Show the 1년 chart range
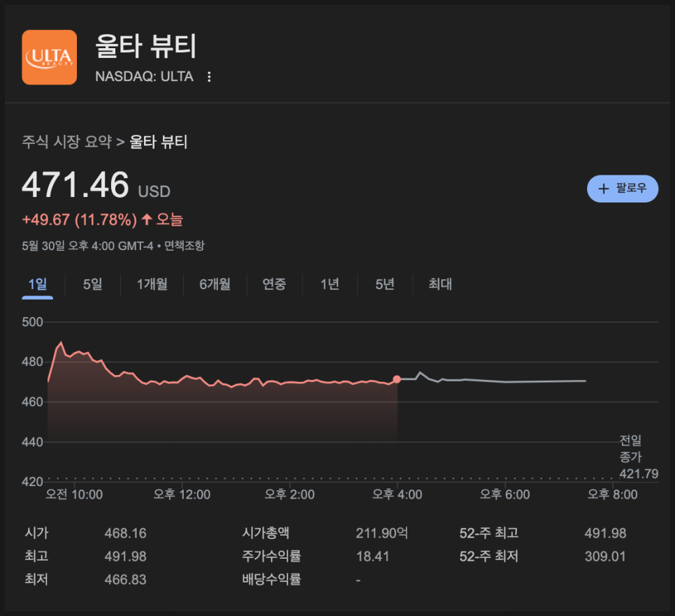The image size is (675, 616). [330, 284]
